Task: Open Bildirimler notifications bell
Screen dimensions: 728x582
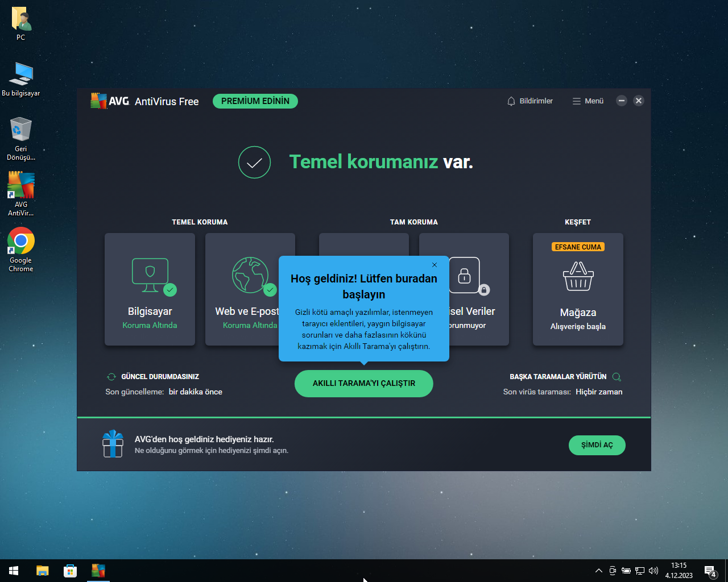Action: (x=530, y=101)
